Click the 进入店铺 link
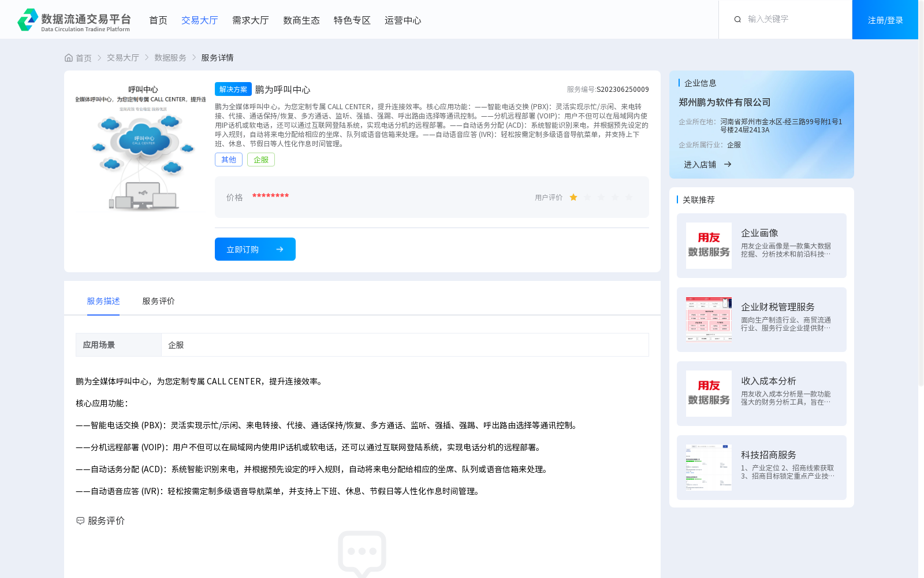The height and width of the screenshot is (578, 924). 700,165
